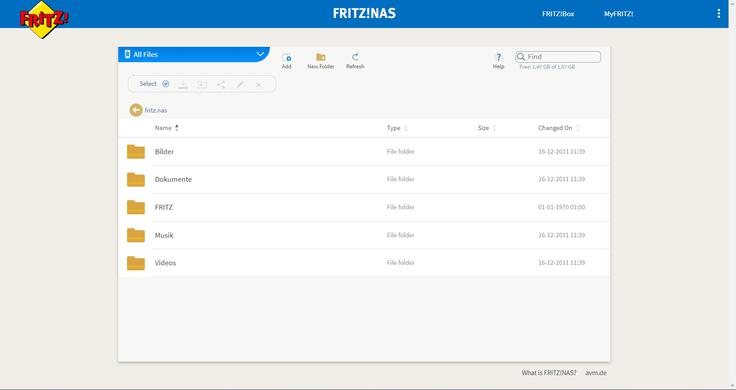
Task: Open the "What is FRITZ!NAS?" link
Action: coord(549,373)
